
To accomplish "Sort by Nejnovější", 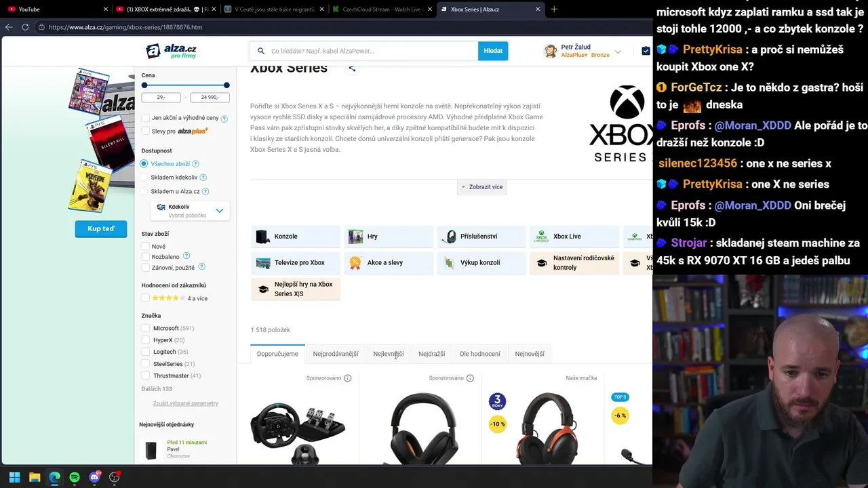I will [530, 354].
